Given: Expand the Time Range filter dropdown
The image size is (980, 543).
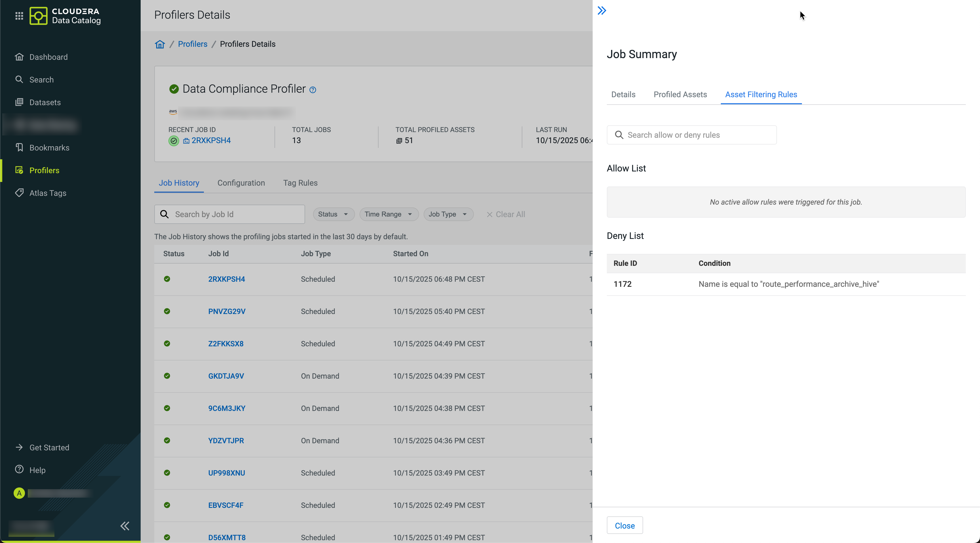Looking at the screenshot, I should point(388,214).
